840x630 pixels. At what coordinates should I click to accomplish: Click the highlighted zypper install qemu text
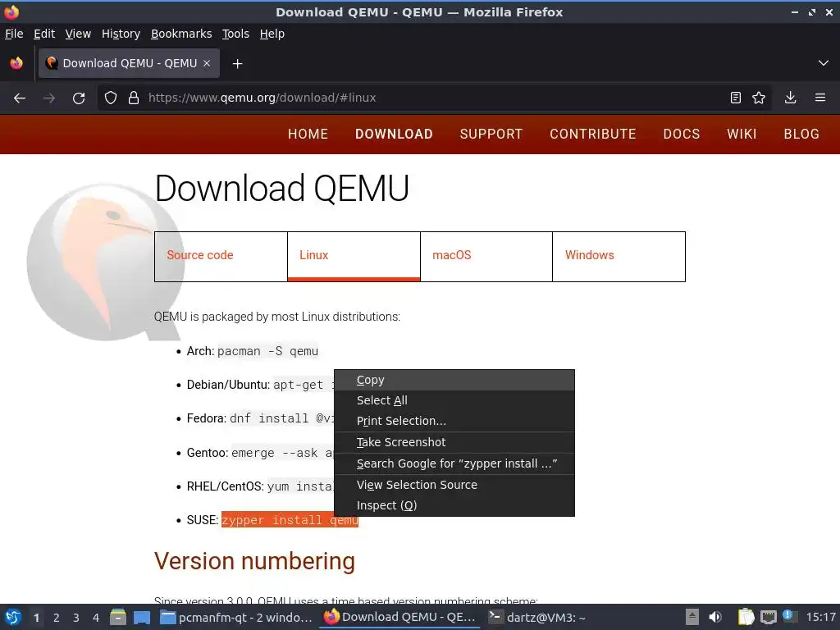[290, 519]
